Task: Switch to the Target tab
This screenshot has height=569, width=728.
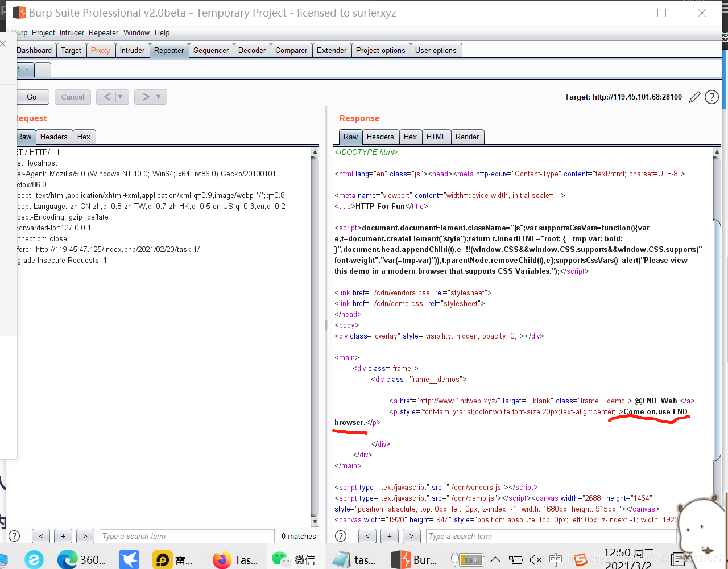Action: point(71,50)
